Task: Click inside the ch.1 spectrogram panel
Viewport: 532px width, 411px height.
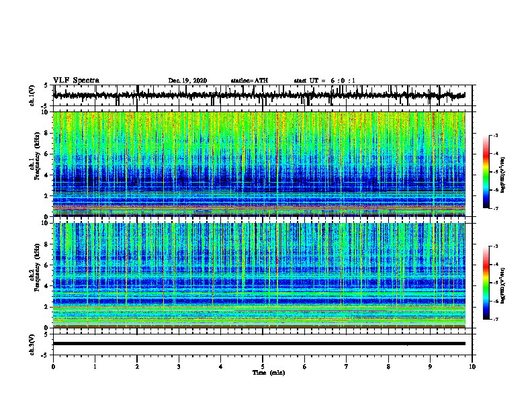Action: [x=259, y=164]
